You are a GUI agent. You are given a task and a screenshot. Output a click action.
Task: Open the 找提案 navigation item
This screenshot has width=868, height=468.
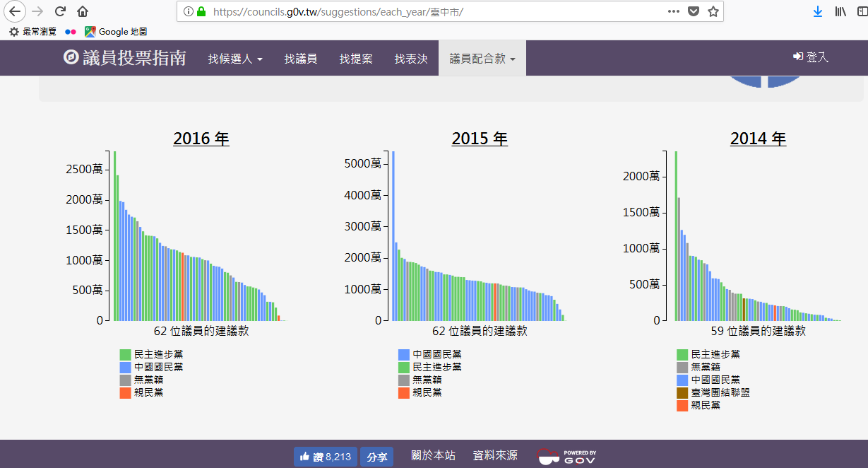(x=356, y=59)
